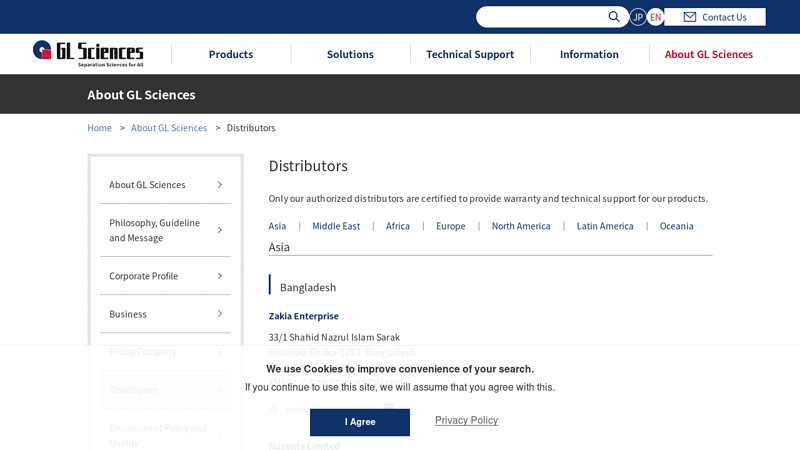Click the search magnifier icon
This screenshot has height=450, width=800.
coord(614,17)
